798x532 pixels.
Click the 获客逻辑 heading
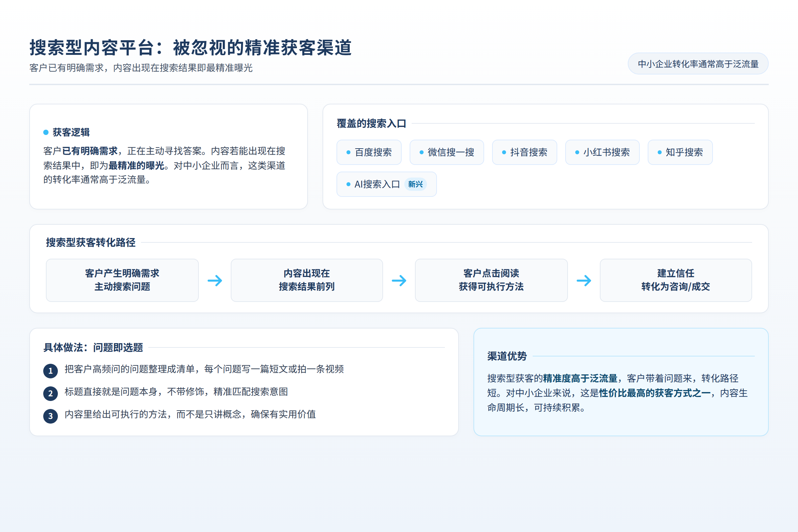point(71,132)
